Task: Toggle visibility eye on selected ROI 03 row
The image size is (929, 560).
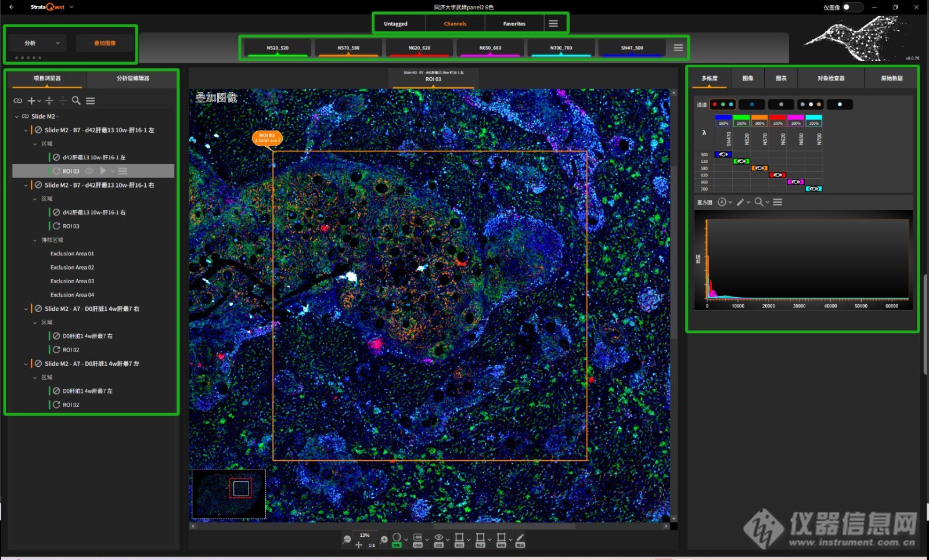Action: [x=89, y=171]
